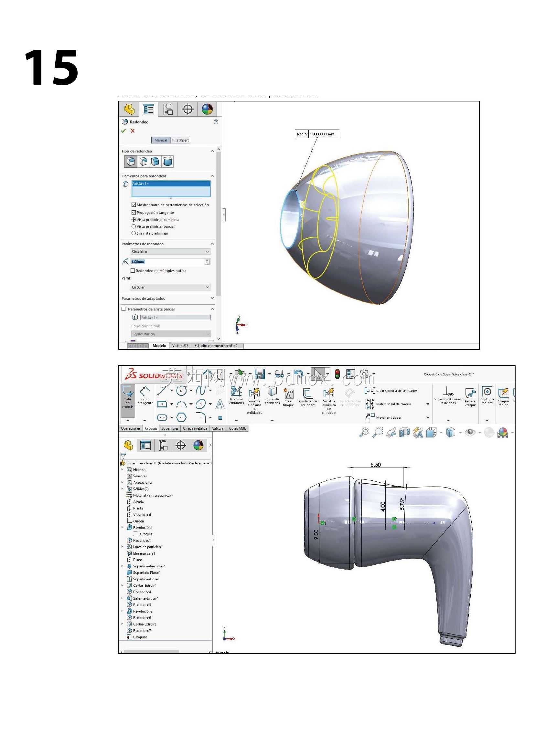The height and width of the screenshot is (756, 535).
Task: Select Equidistanciar entidades offset tool
Action: [x=308, y=397]
